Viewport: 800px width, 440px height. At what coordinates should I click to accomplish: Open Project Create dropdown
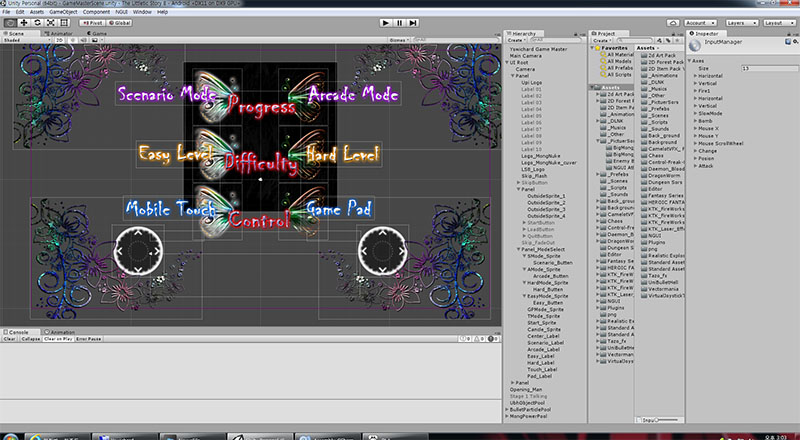[x=602, y=40]
